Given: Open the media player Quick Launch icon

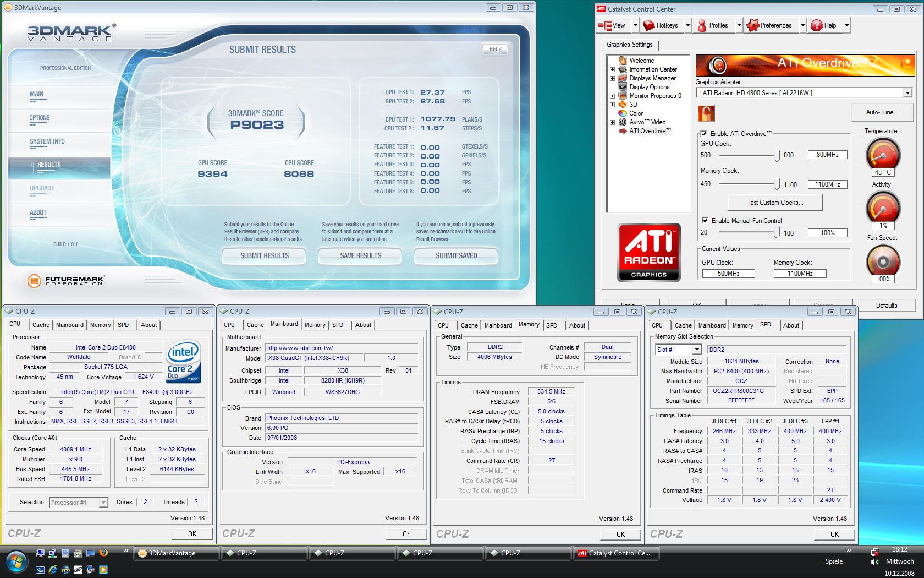Looking at the screenshot, I should [103, 570].
